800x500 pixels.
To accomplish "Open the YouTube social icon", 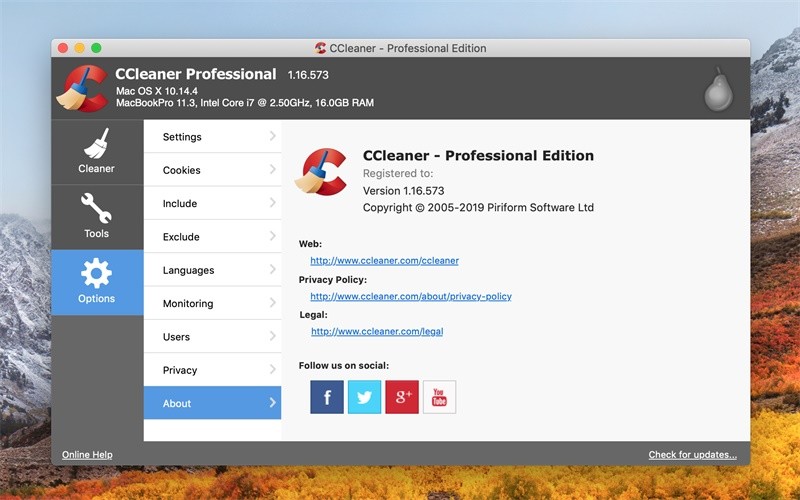I will coord(439,396).
